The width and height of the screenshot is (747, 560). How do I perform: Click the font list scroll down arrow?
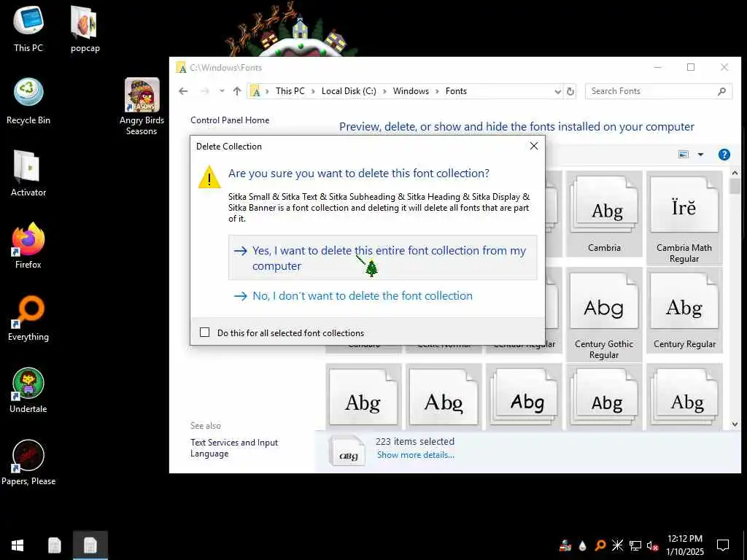point(735,424)
